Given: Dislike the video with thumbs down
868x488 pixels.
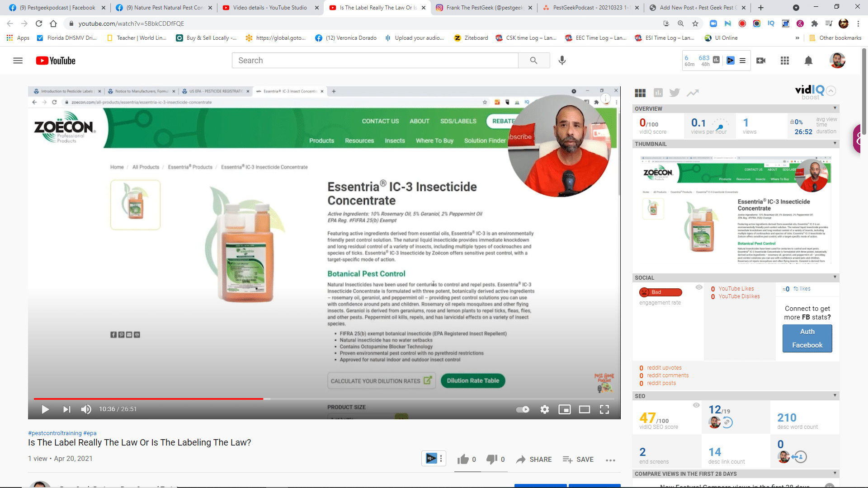Looking at the screenshot, I should pos(491,460).
